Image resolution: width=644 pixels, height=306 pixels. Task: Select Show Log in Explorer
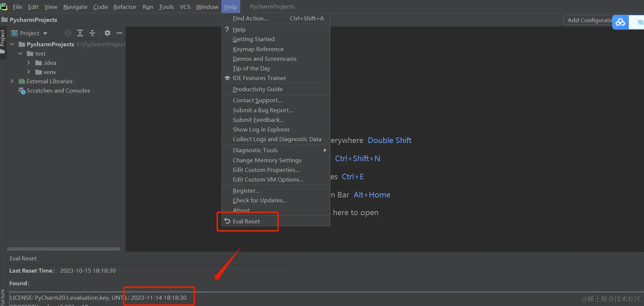(275, 129)
